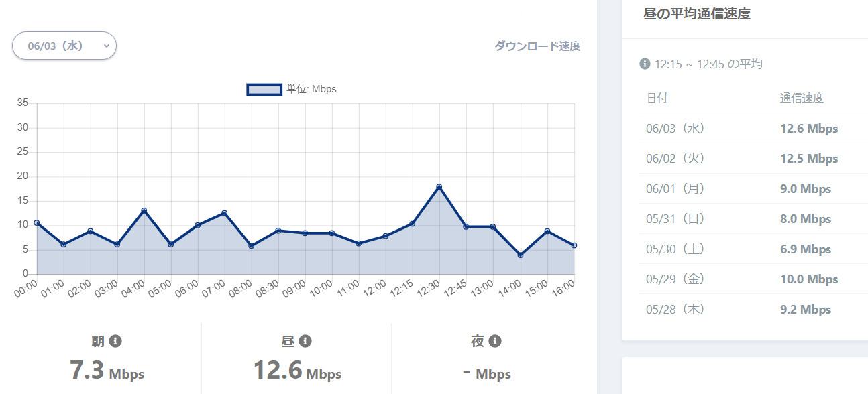This screenshot has width=868, height=394.
Task: Click the 昼の平均通信速度 heading
Action: point(696,14)
